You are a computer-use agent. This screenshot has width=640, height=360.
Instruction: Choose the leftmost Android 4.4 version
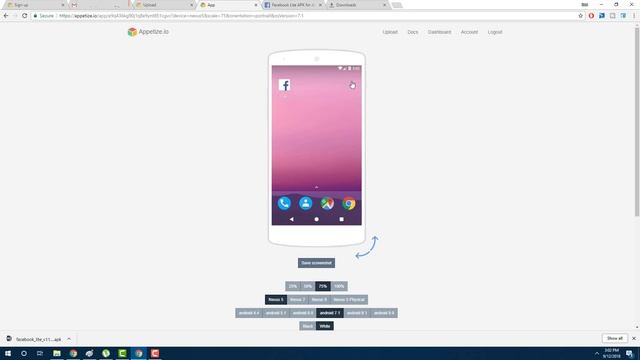point(249,313)
